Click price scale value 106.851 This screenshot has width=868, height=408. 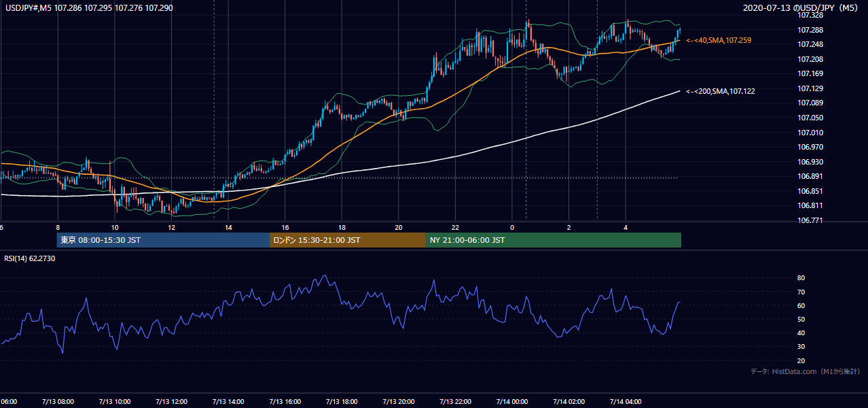(x=810, y=191)
